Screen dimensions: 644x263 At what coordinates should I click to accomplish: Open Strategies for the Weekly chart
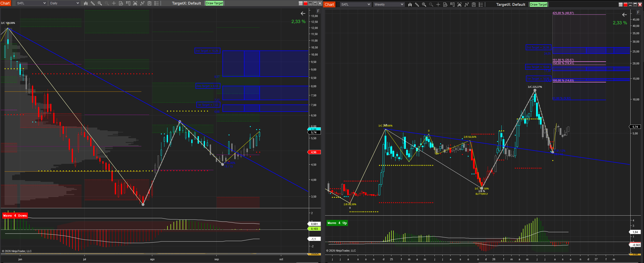tap(474, 5)
